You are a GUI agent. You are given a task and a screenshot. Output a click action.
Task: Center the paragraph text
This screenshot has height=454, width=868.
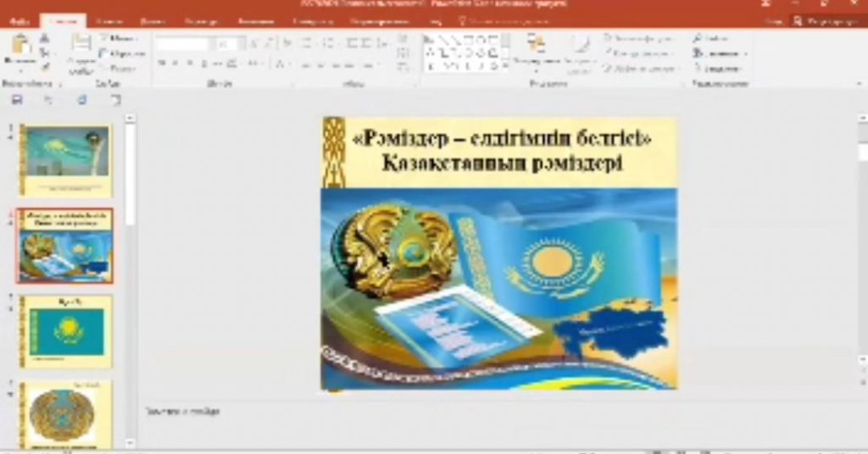(320, 64)
